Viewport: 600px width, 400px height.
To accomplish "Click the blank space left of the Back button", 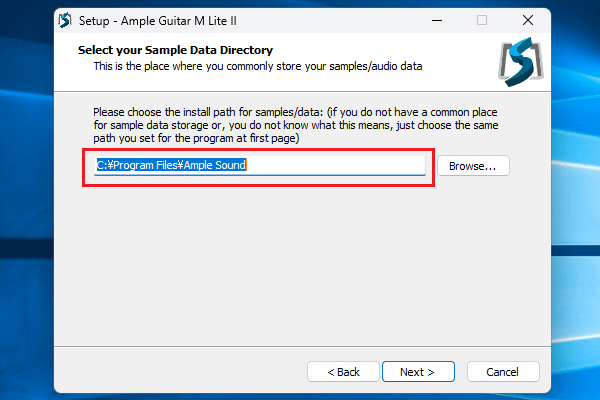I will 180,372.
